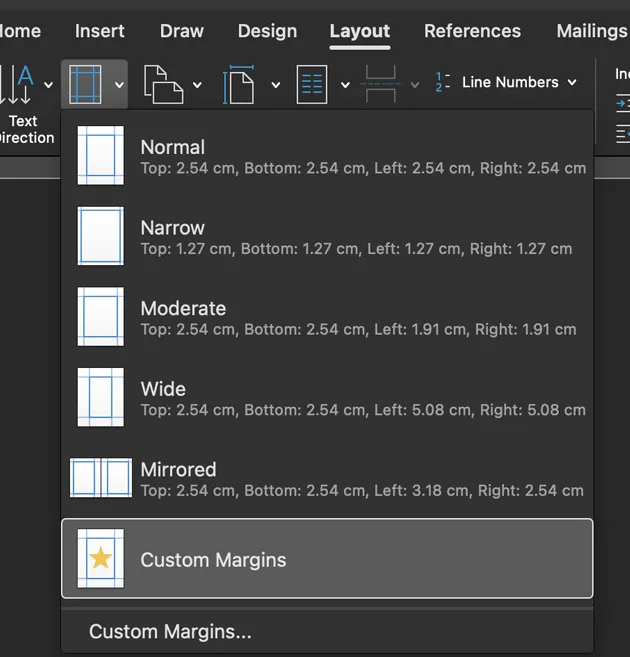Click the Mirrored margins preview icon
Screen dimensions: 630x657
click(101, 478)
